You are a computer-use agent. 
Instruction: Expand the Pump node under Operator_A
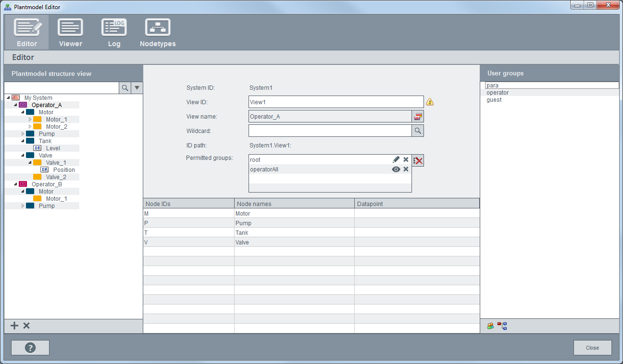click(23, 133)
